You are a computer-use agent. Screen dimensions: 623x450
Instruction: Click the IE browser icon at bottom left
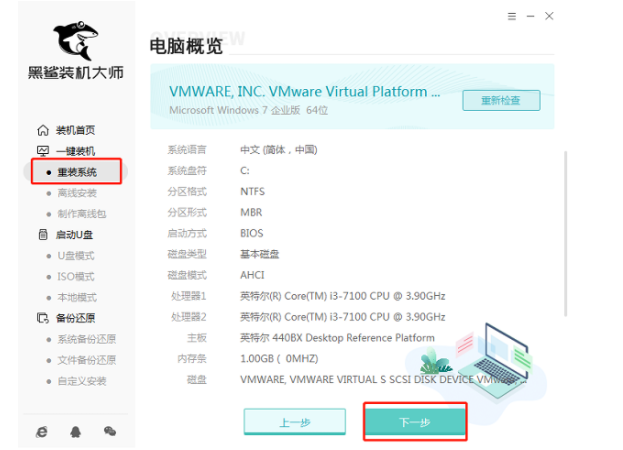42,430
